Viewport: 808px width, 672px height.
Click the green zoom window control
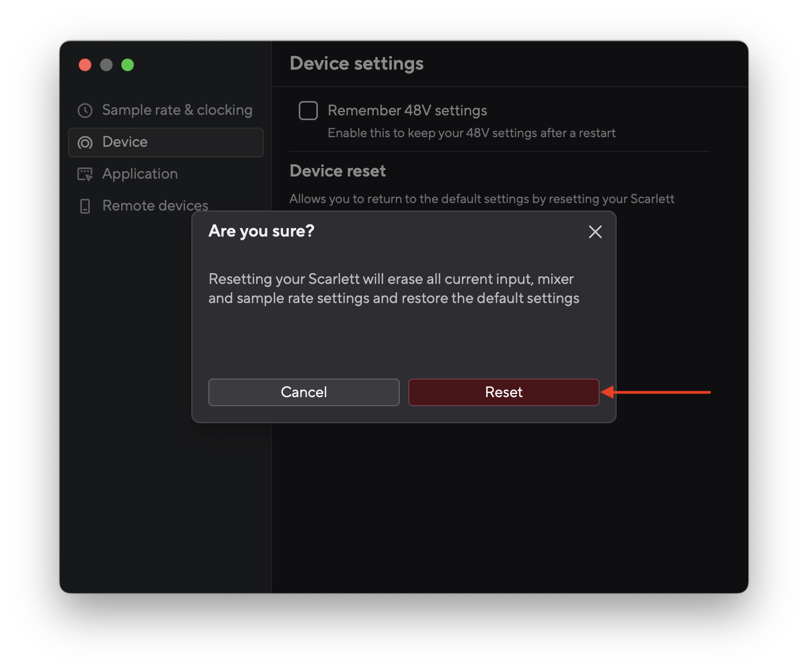[x=128, y=64]
